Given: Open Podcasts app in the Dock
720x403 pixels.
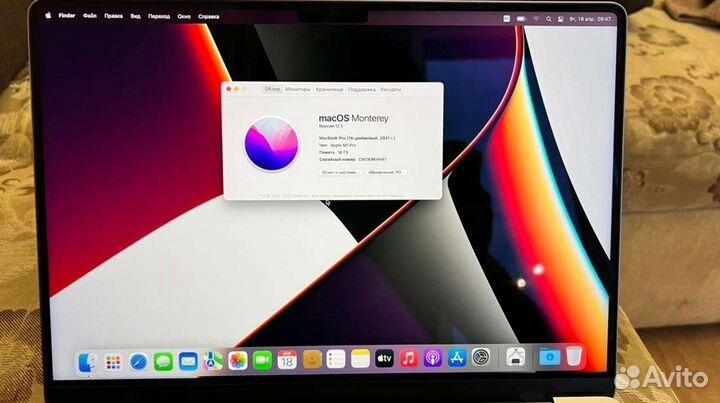Looking at the screenshot, I should (433, 358).
